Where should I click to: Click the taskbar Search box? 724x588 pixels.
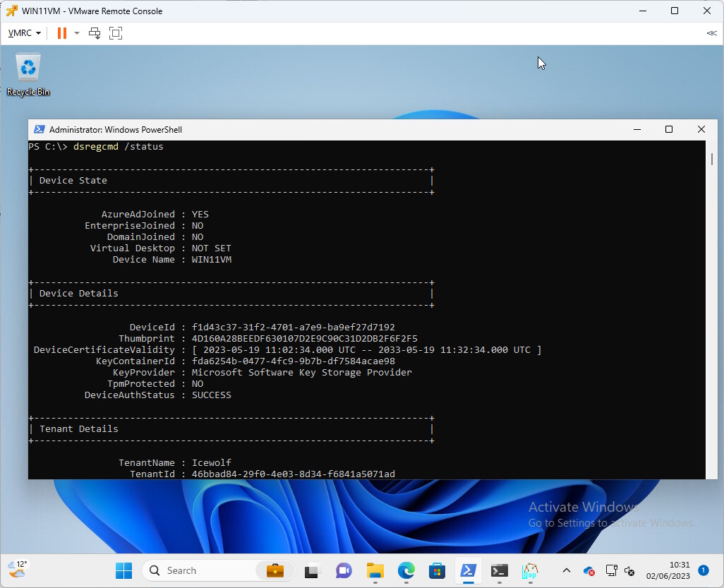coord(219,571)
